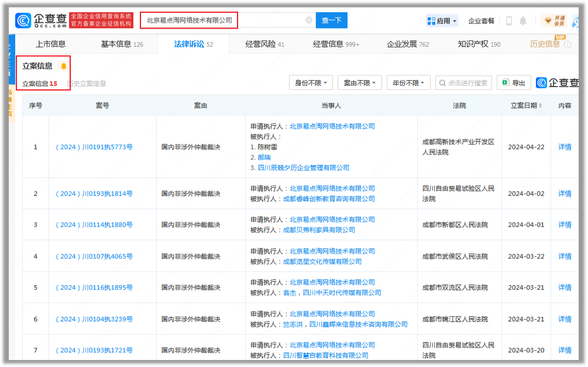Image resolution: width=588 pixels, height=367 pixels.
Task: Open the 历史信息 tab
Action: [545, 44]
